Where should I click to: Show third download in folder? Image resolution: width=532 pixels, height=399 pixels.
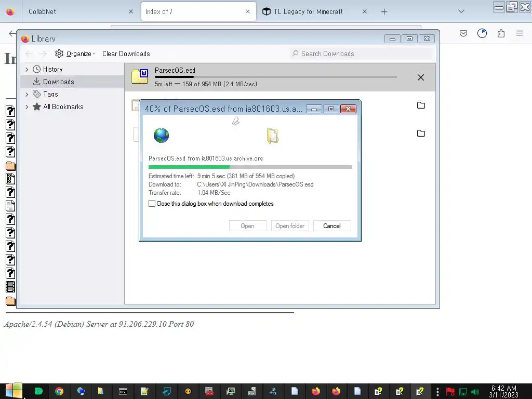point(421,133)
